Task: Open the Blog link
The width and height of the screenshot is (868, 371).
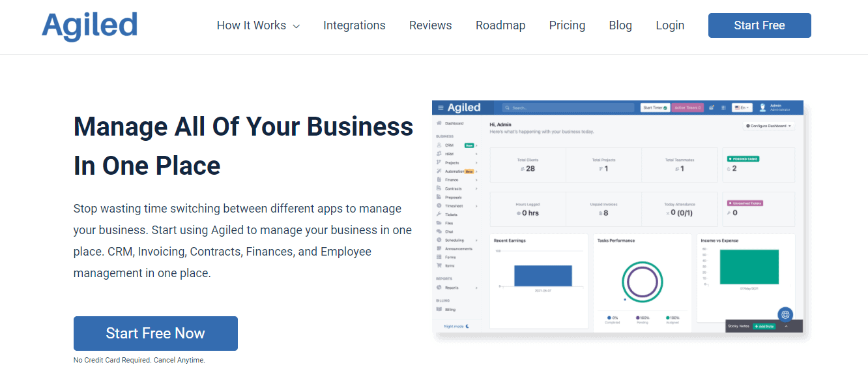Action: (620, 25)
